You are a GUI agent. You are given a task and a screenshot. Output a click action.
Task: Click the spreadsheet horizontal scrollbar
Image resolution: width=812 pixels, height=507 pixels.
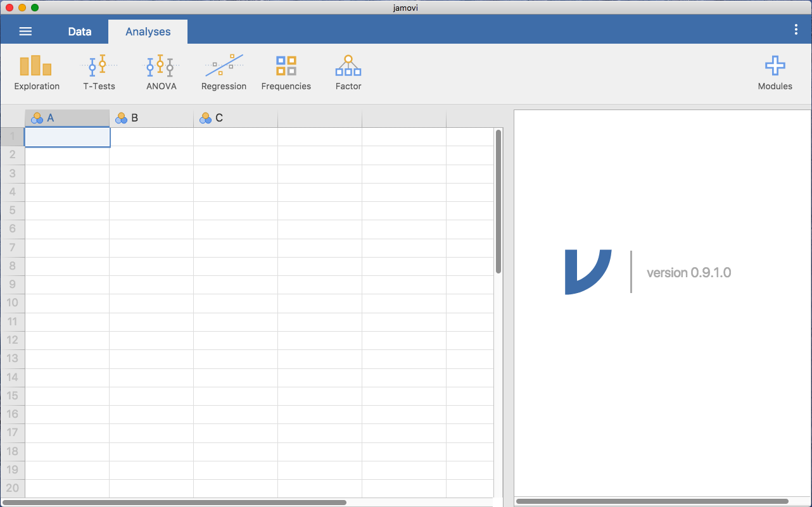(x=174, y=503)
